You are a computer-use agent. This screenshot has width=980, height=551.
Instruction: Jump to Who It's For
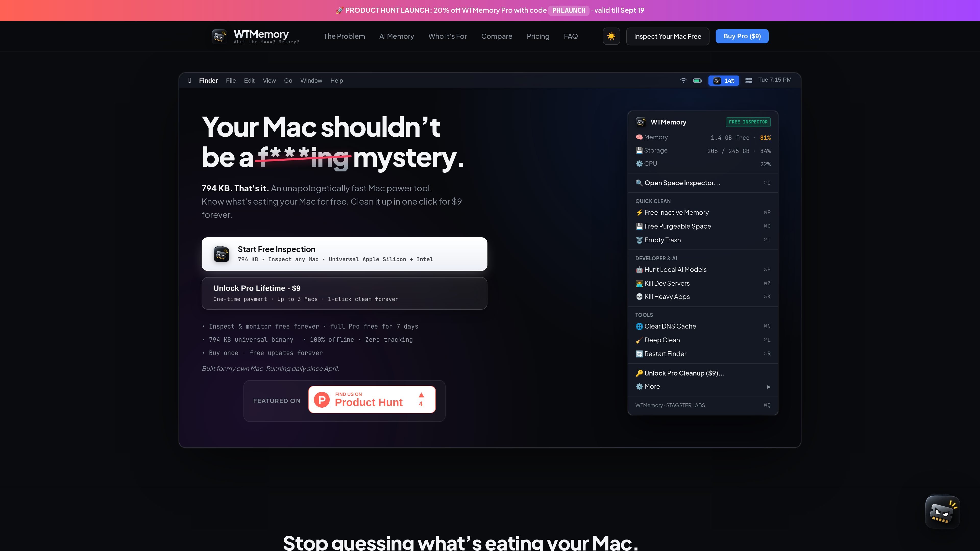pyautogui.click(x=447, y=36)
